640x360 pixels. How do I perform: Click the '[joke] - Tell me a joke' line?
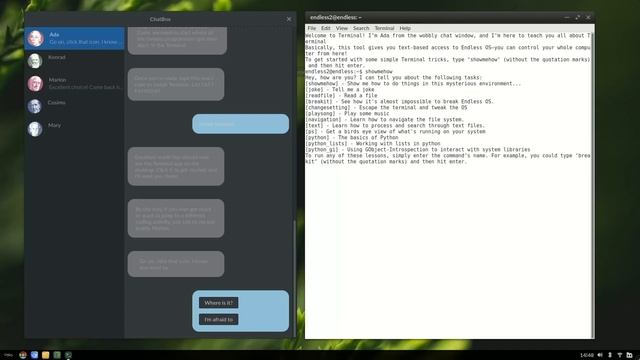click(x=340, y=89)
